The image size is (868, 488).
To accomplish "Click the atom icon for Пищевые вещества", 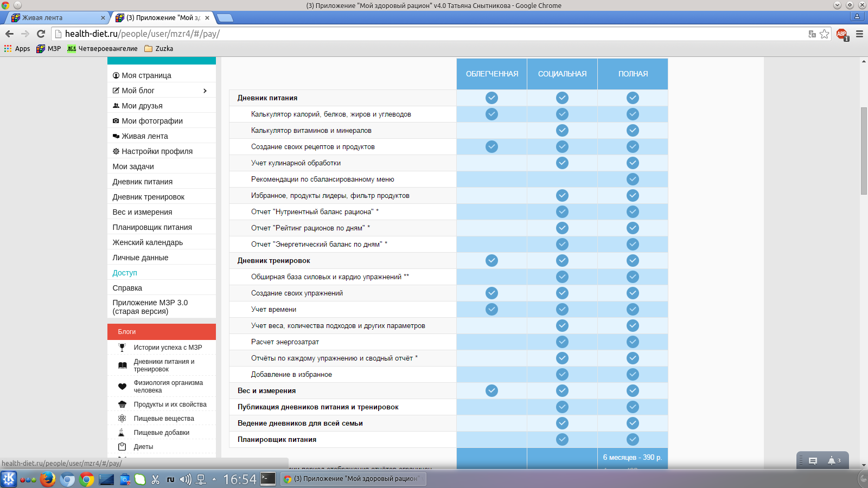I will click(x=122, y=419).
